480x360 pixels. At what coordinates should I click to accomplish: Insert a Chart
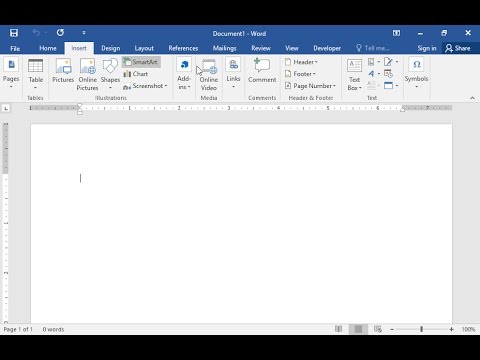point(136,74)
